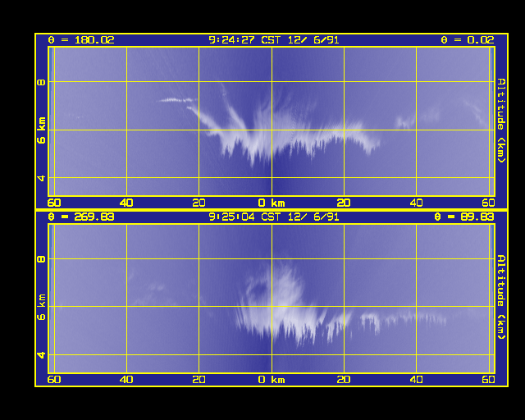Click the '8' altitude tick of 9:24:27 panel
The image size is (525, 420).
(x=42, y=82)
